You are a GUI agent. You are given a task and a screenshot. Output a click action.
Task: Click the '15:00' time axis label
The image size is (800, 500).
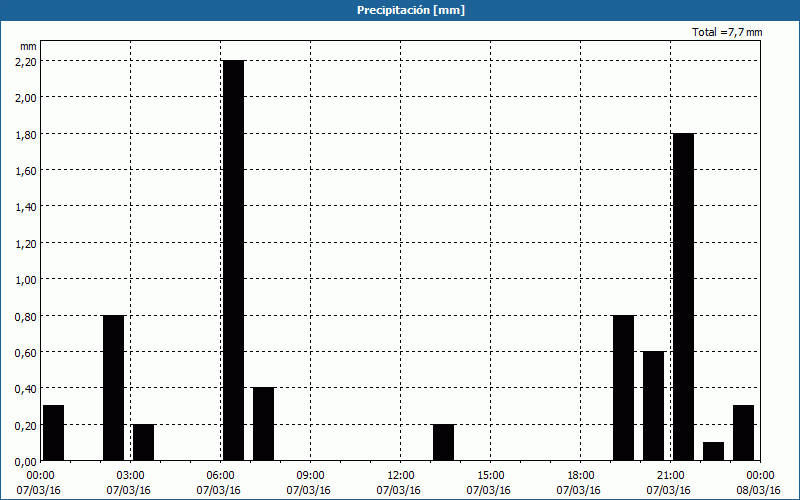tap(491, 476)
